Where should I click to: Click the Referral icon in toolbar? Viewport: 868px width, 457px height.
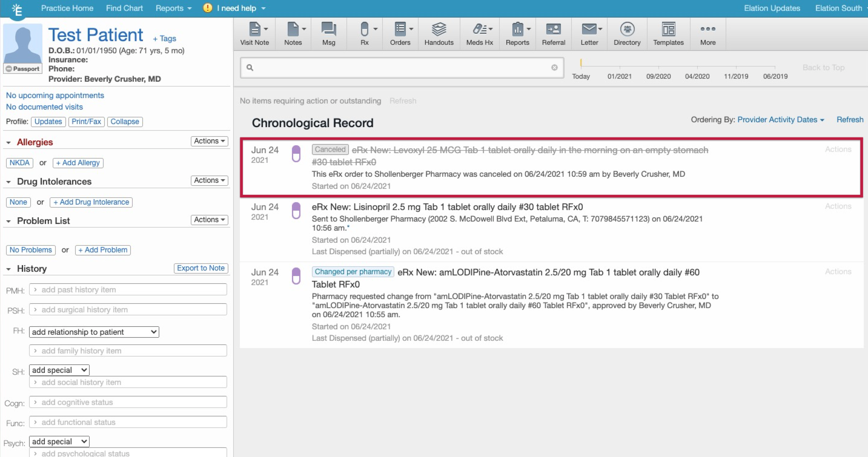(553, 29)
